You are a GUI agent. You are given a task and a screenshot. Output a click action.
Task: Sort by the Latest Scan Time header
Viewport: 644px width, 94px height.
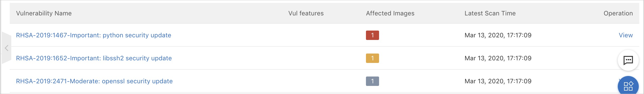(490, 13)
